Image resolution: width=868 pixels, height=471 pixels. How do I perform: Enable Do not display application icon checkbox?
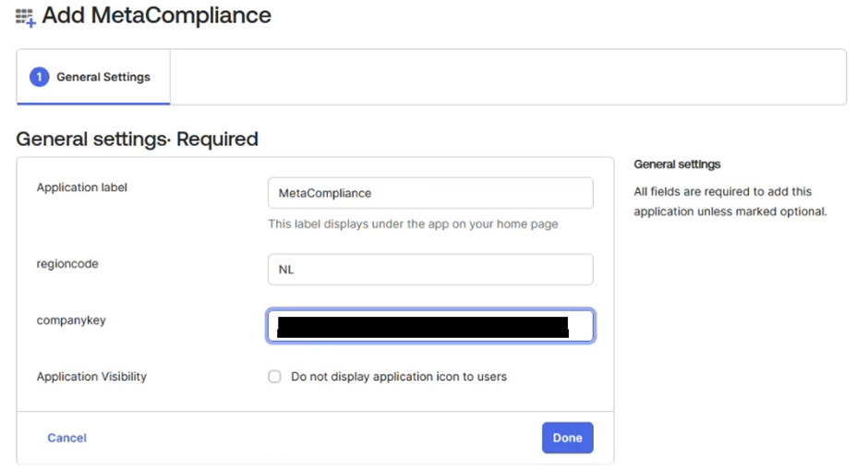pos(274,377)
